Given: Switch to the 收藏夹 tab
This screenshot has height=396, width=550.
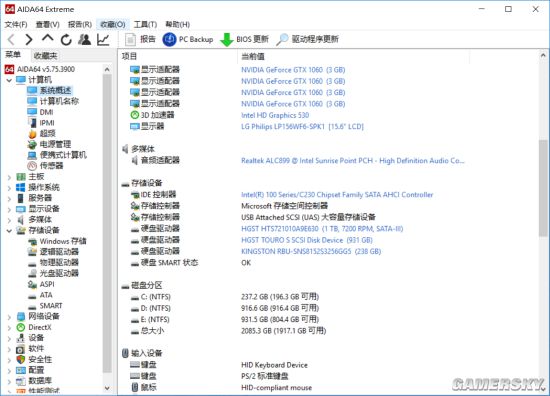Looking at the screenshot, I should pos(45,55).
